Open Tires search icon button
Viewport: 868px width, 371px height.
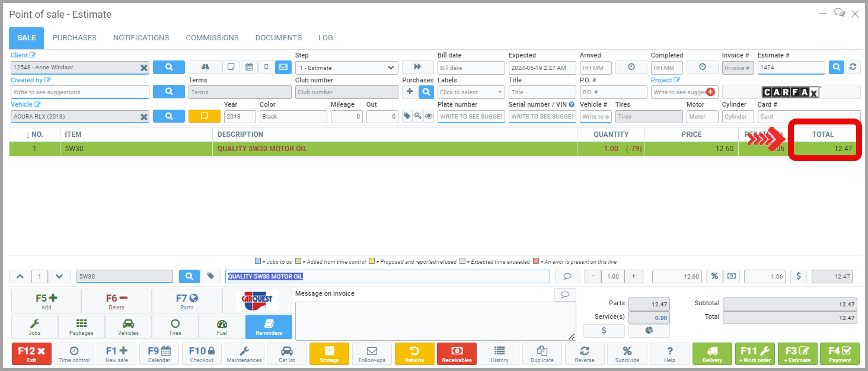(175, 327)
